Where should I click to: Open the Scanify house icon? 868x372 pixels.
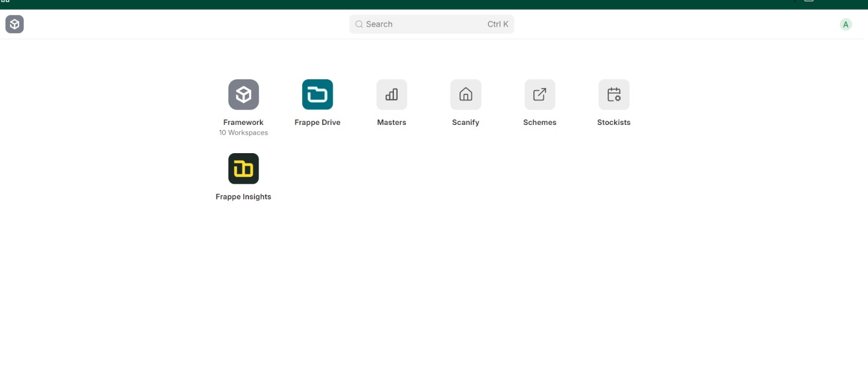(465, 94)
